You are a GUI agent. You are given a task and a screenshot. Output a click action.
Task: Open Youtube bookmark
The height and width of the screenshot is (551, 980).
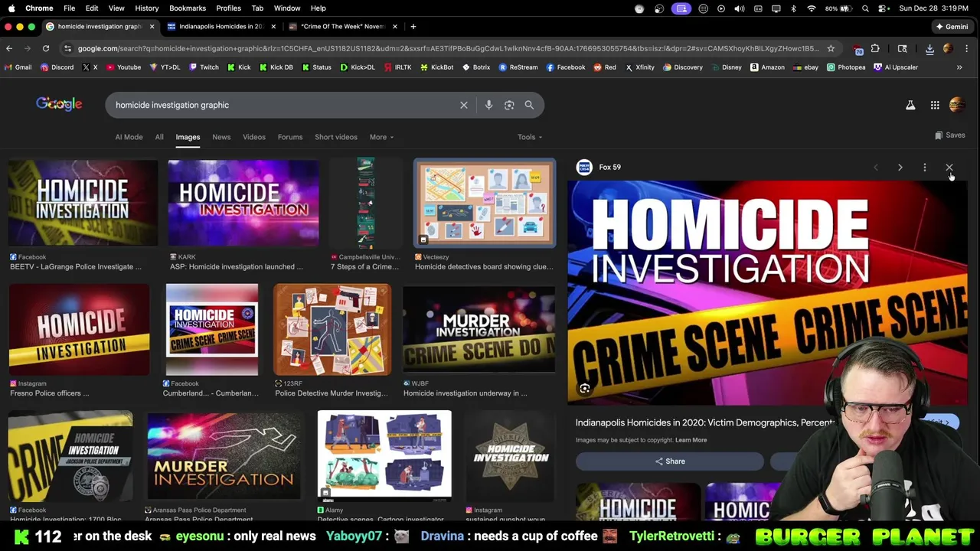124,67
